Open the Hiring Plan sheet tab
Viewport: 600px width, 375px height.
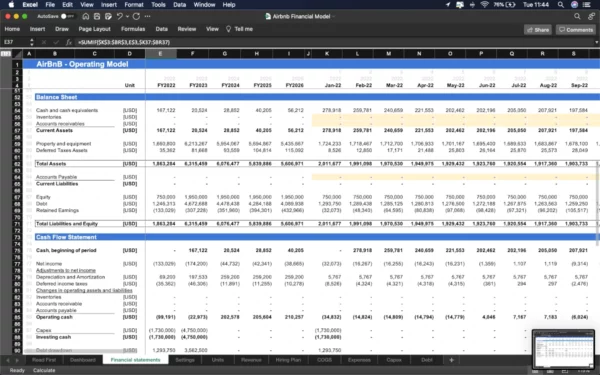click(288, 360)
